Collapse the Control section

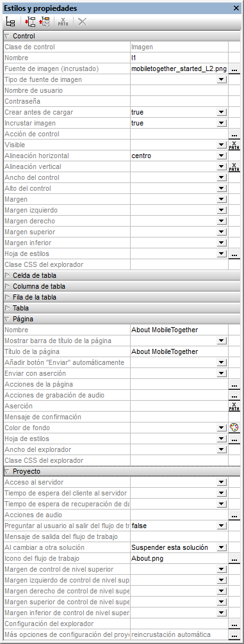coord(7,36)
